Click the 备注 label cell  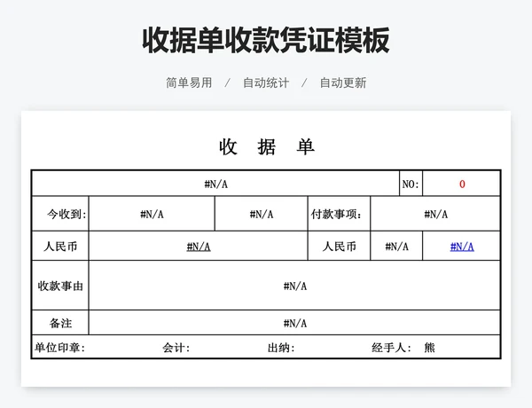pyautogui.click(x=60, y=323)
